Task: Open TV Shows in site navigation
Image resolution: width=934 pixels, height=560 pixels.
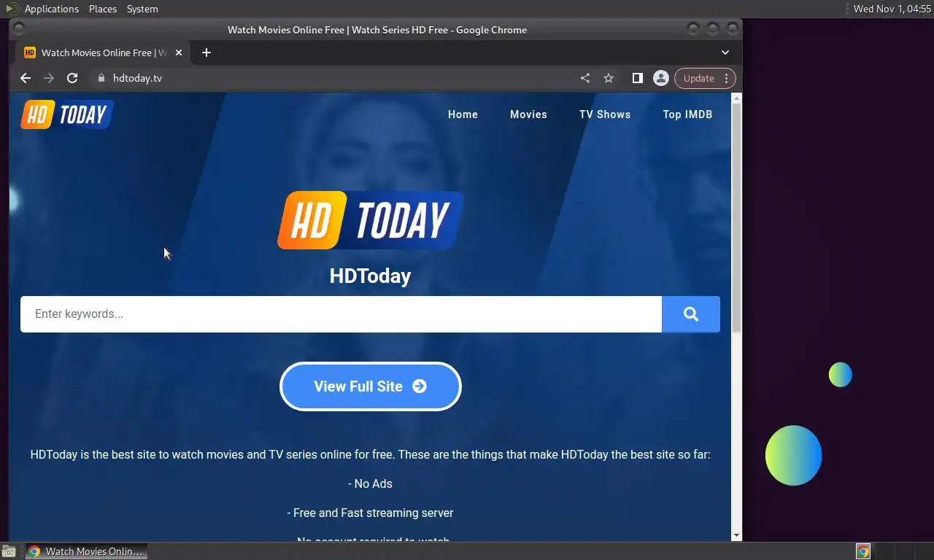Action: [605, 114]
